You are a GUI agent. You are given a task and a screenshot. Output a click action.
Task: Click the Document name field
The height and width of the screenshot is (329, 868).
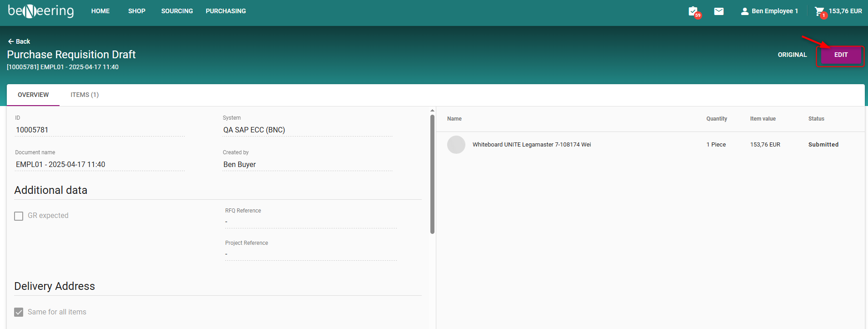point(100,164)
